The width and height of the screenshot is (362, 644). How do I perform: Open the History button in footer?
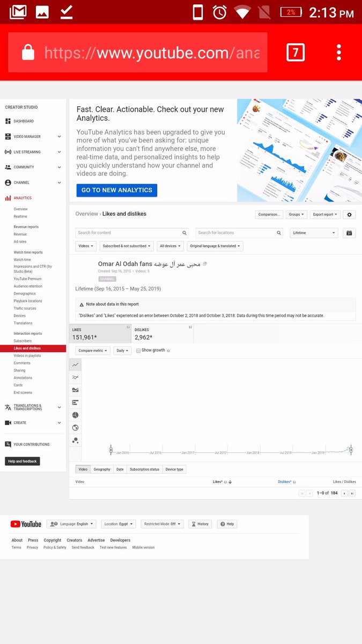point(200,524)
